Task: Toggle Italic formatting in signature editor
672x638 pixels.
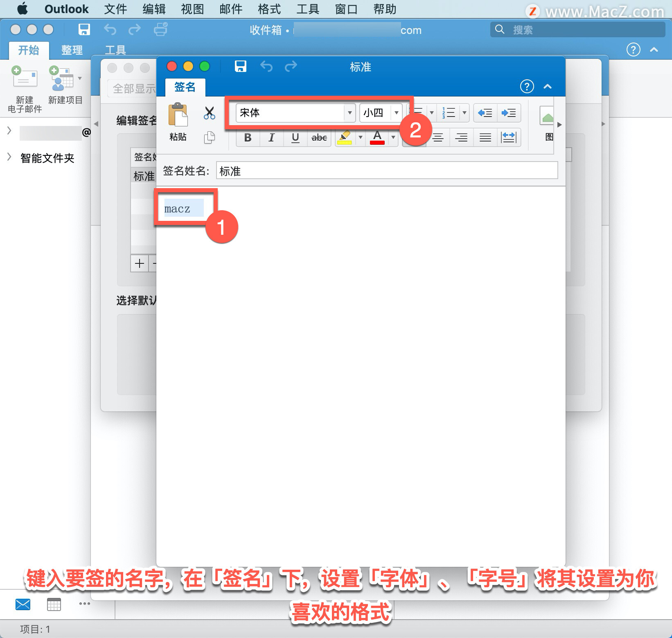Action: (x=271, y=137)
